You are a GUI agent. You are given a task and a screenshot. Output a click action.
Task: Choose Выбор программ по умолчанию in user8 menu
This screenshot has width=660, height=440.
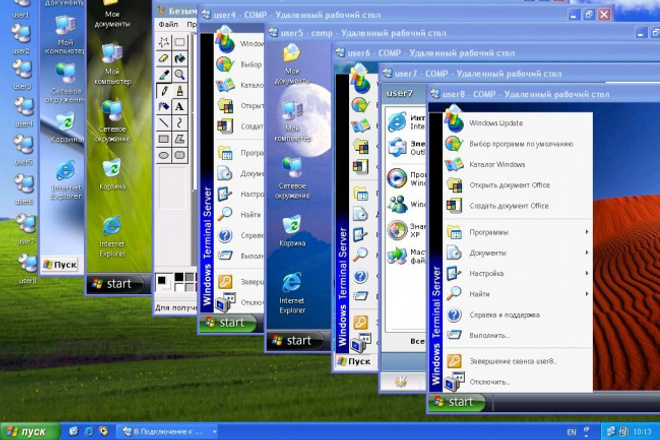pos(518,144)
